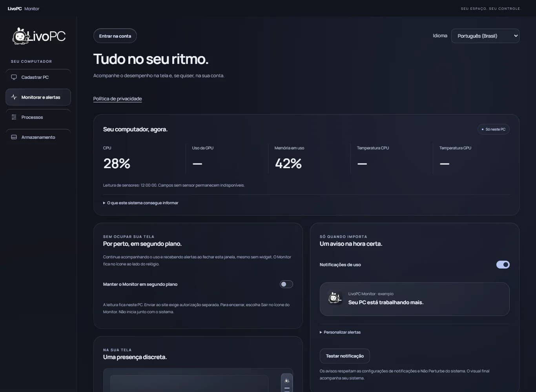Click the 'Temperatura CPU' label
This screenshot has height=392, width=536.
click(373, 148)
